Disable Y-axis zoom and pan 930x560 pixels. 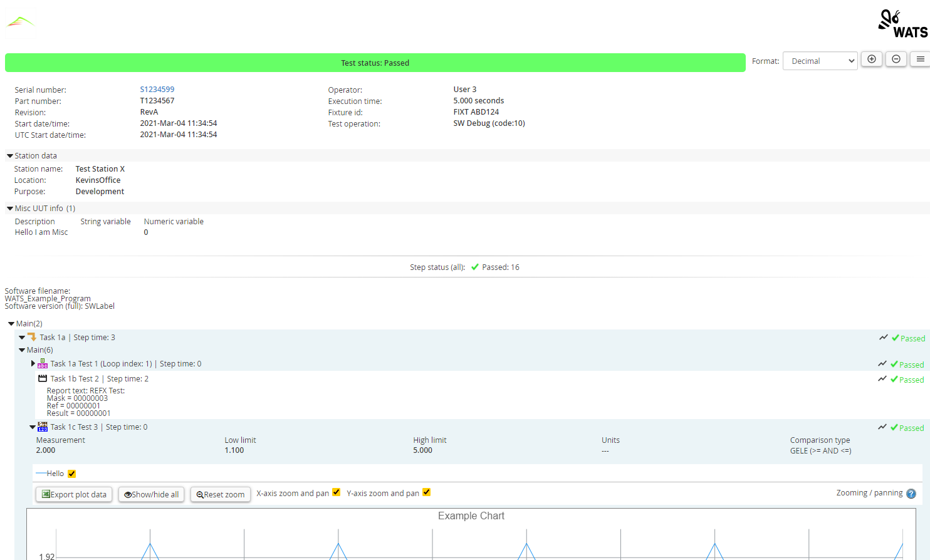[x=427, y=492]
